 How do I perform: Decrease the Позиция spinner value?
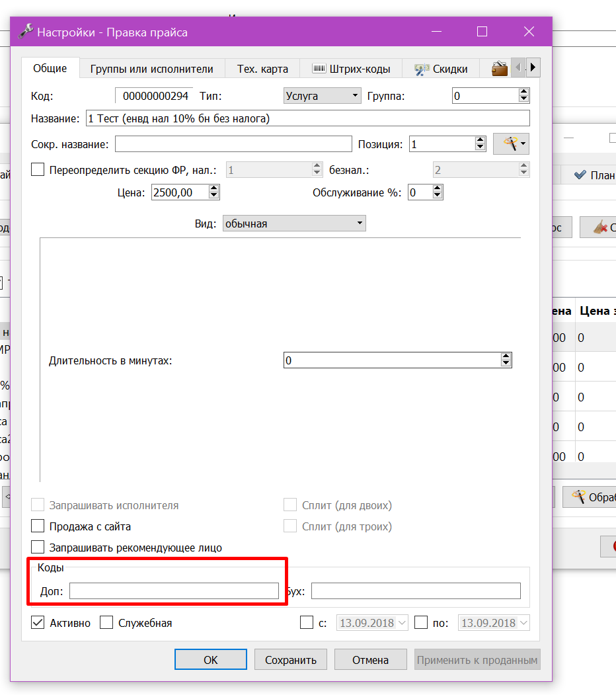(480, 147)
